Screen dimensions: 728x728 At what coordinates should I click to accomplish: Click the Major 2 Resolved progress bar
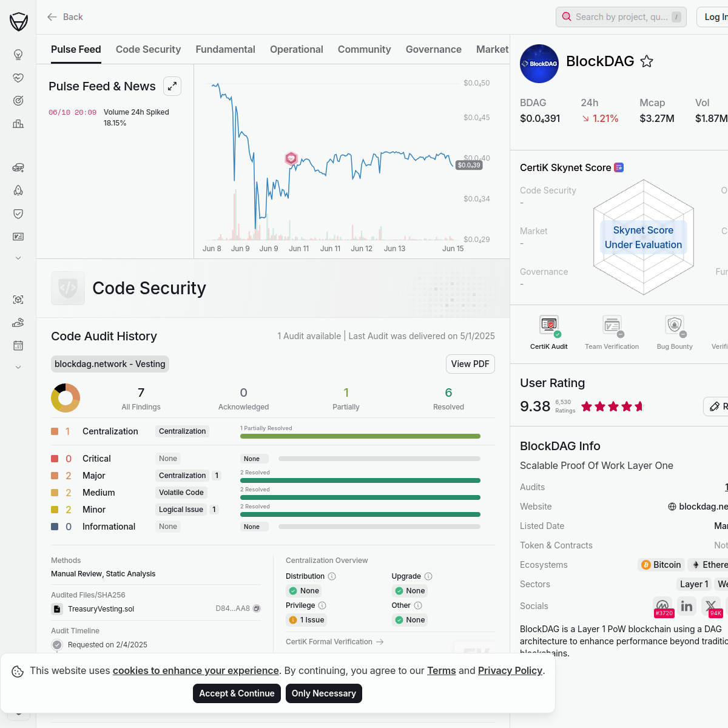[360, 480]
